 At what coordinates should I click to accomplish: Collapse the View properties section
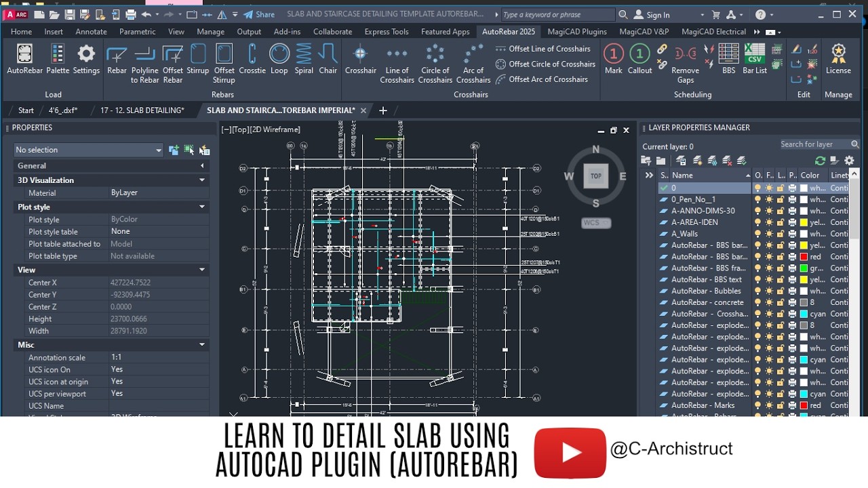pyautogui.click(x=201, y=270)
